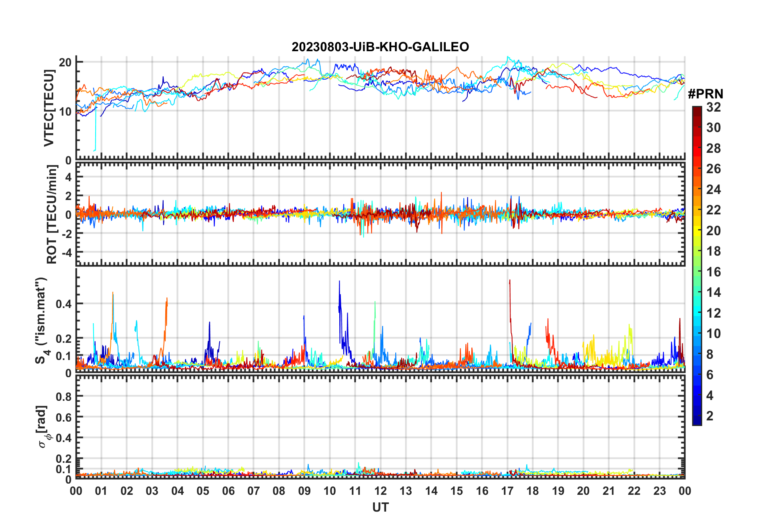Click x-axis tick label 06
Image resolution: width=761 pixels, height=532 pixels.
[228, 491]
